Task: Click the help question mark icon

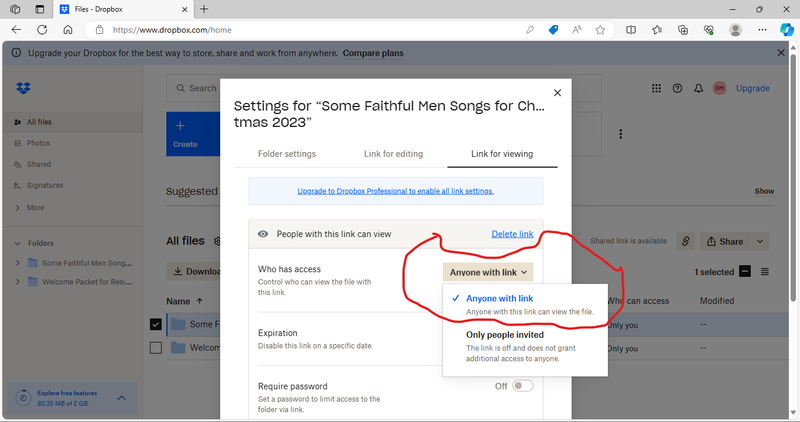Action: pyautogui.click(x=678, y=88)
